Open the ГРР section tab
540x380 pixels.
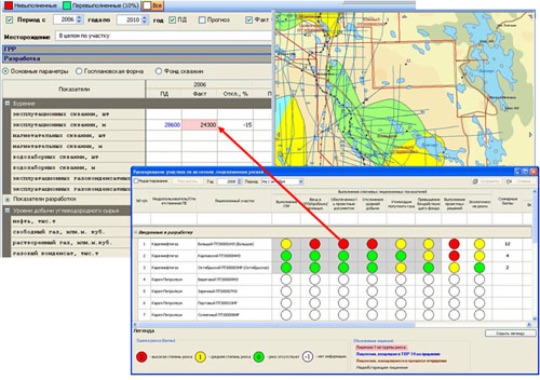[137, 49]
